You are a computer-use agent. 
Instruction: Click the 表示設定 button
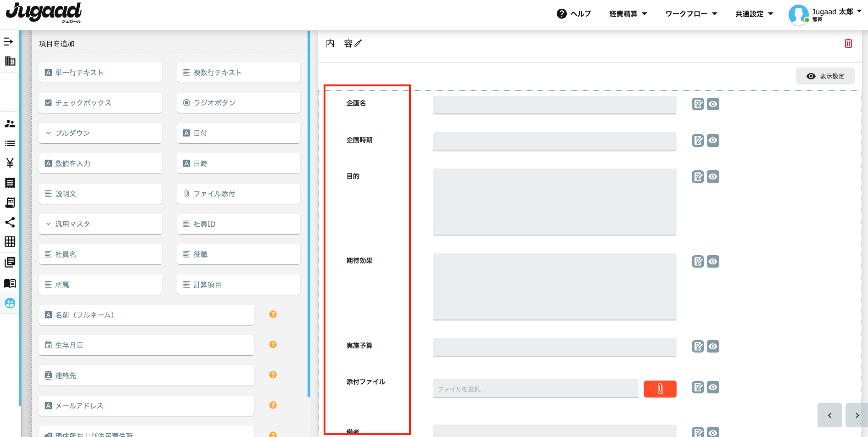(825, 76)
